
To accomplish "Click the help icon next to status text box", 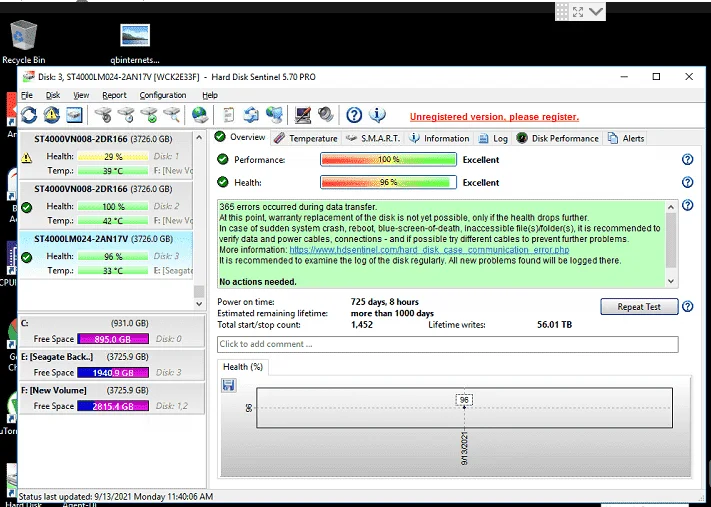I will (x=687, y=205).
